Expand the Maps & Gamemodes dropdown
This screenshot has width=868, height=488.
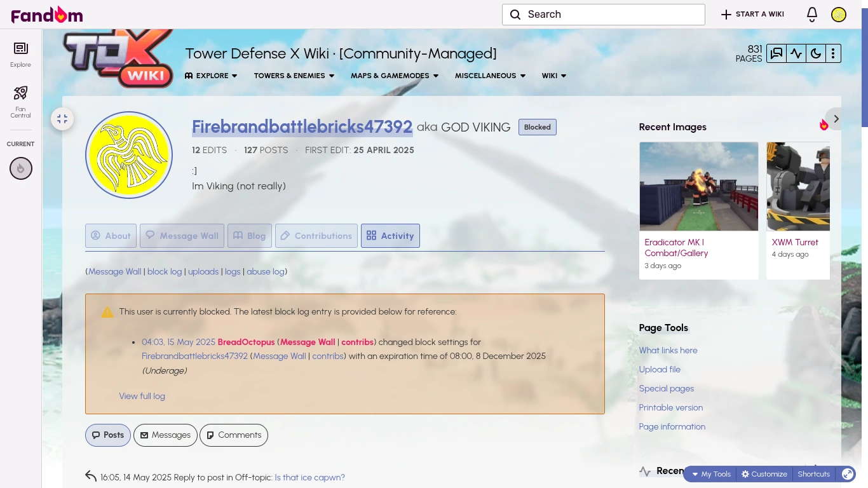tap(394, 76)
